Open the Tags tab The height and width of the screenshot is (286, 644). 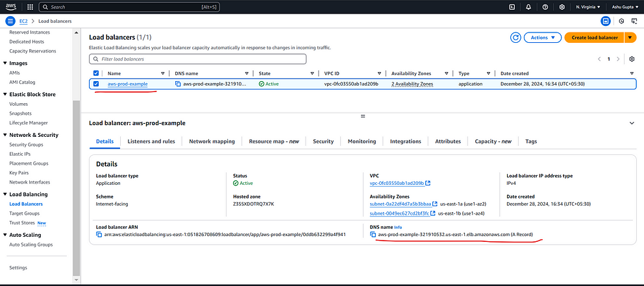tap(531, 141)
